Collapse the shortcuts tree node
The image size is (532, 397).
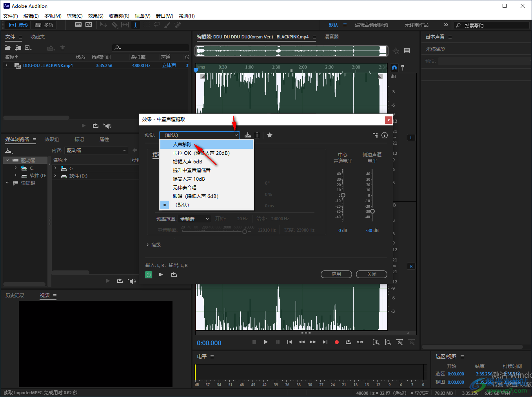pyautogui.click(x=7, y=183)
